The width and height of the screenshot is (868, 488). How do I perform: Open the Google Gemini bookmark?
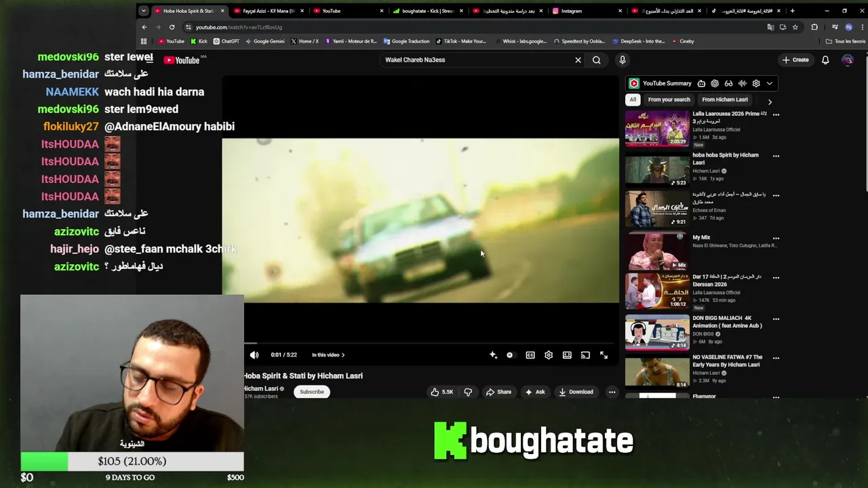[x=264, y=41]
